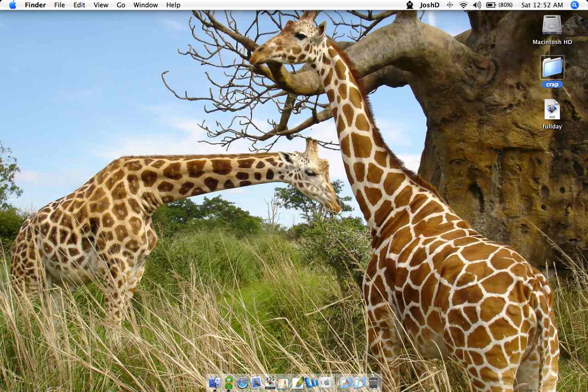Open the Help menu
This screenshot has width=588, height=392.
(173, 5)
